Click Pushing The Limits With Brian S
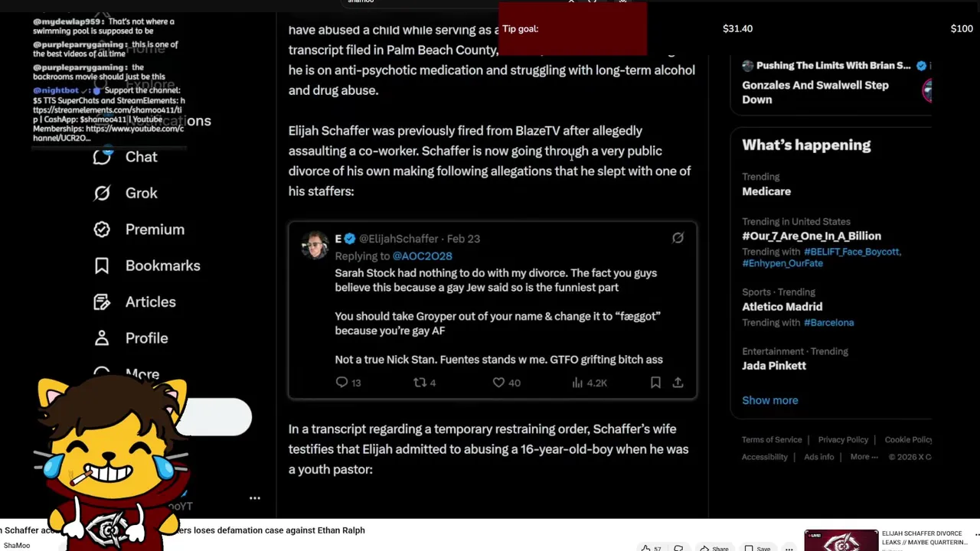The image size is (980, 551). [834, 66]
